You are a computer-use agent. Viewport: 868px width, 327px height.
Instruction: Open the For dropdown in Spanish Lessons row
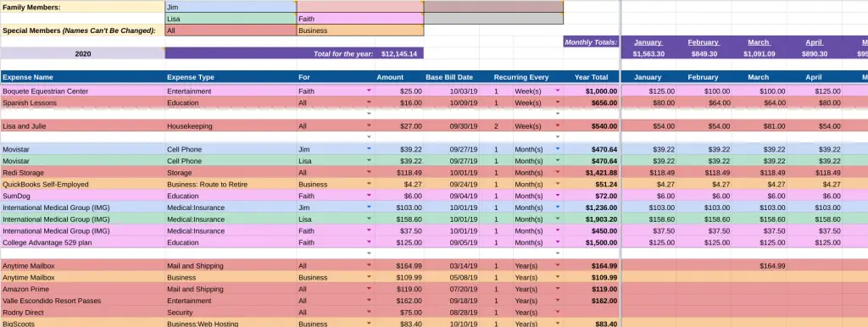pos(370,102)
